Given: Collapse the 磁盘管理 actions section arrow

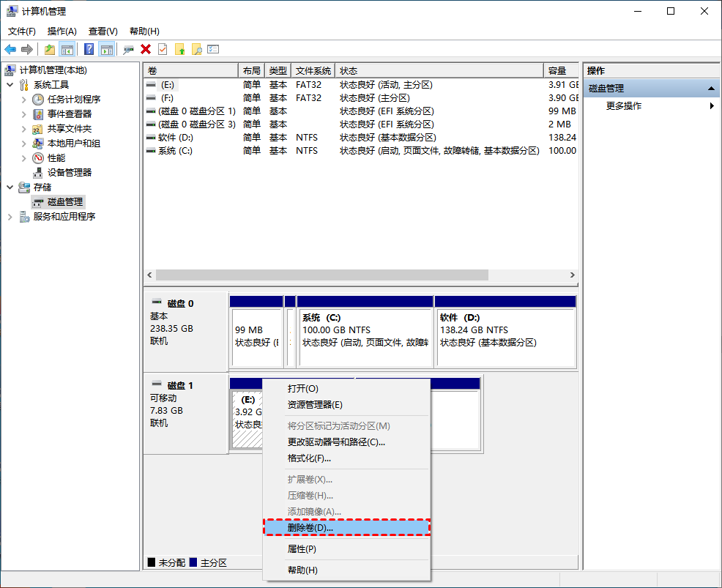Looking at the screenshot, I should [x=712, y=89].
